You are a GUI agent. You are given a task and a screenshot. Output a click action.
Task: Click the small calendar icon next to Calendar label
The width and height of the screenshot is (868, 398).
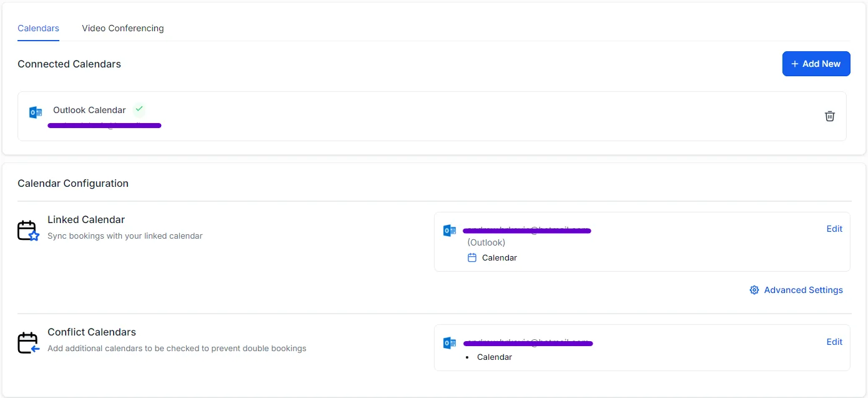pyautogui.click(x=472, y=257)
